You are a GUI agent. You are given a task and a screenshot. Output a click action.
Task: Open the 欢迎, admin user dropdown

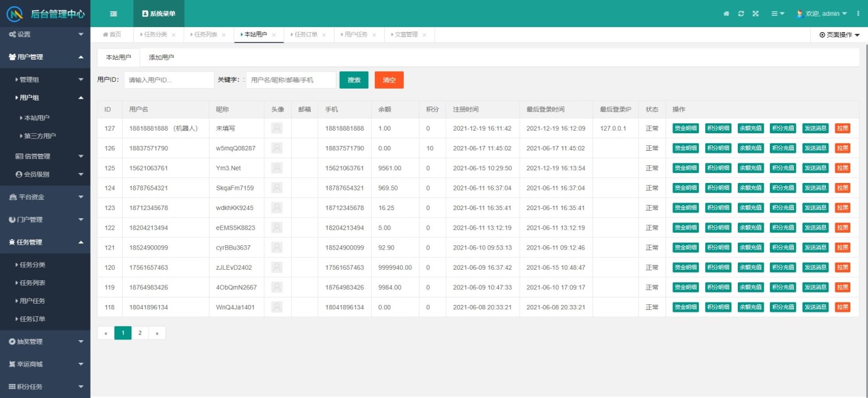821,13
